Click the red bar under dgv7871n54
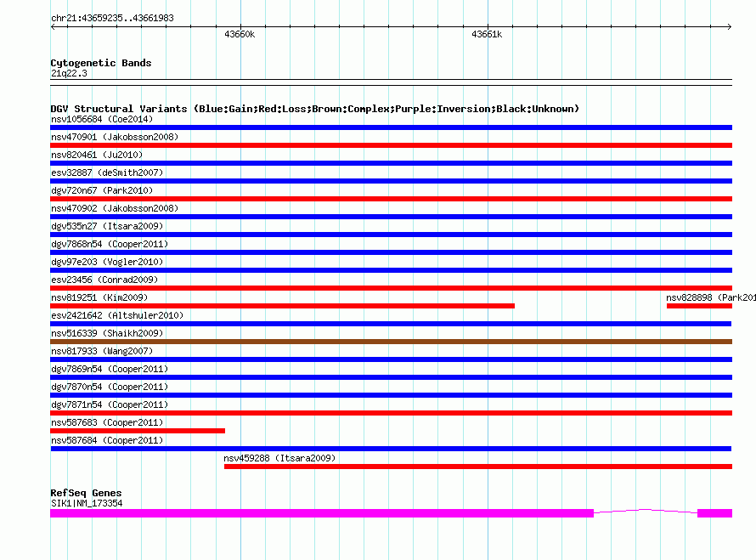 pyautogui.click(x=391, y=413)
